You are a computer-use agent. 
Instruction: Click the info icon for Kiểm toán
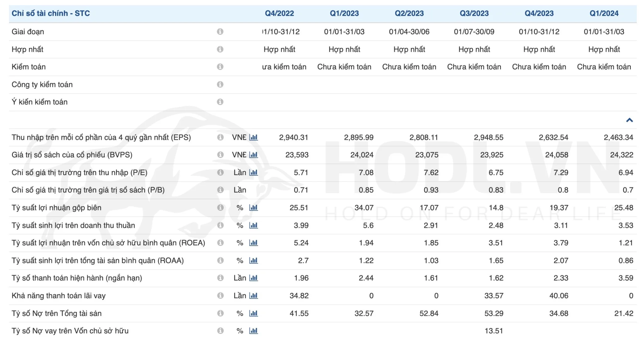[x=220, y=67]
